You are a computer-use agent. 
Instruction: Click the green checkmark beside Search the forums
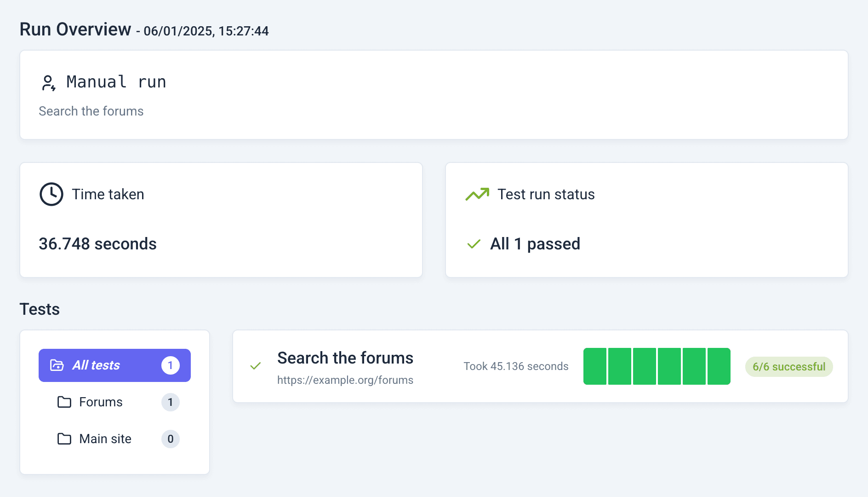click(x=256, y=366)
